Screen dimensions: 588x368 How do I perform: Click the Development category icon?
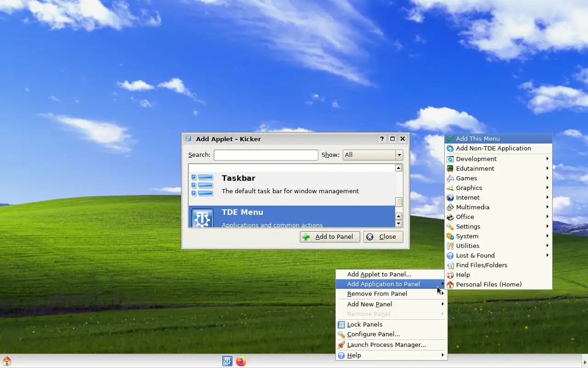tap(450, 159)
